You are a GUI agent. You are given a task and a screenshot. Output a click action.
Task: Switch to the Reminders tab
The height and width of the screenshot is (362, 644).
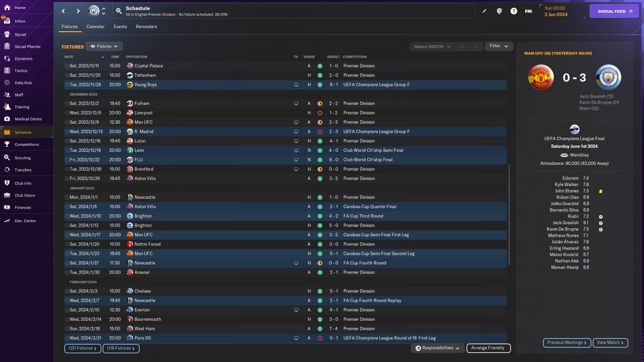146,27
